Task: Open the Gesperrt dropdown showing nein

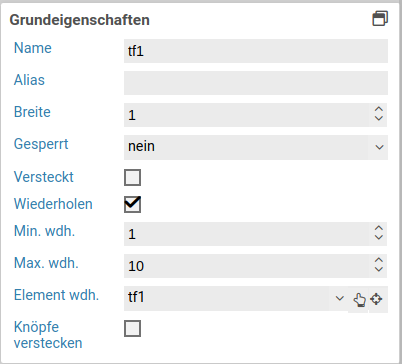Action: pos(256,147)
